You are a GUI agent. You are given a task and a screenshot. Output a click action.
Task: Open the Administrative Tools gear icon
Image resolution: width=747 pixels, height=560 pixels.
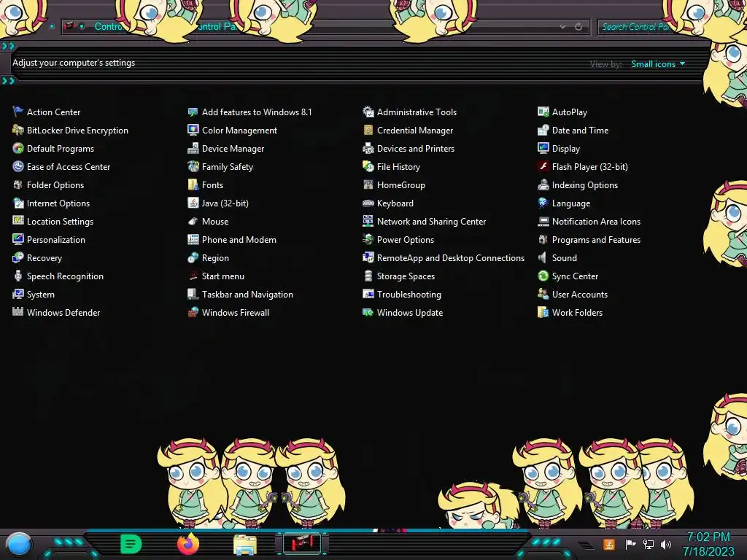point(368,112)
